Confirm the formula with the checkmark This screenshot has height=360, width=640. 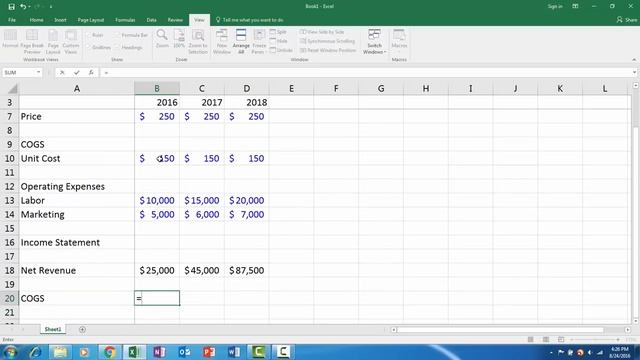click(77, 72)
